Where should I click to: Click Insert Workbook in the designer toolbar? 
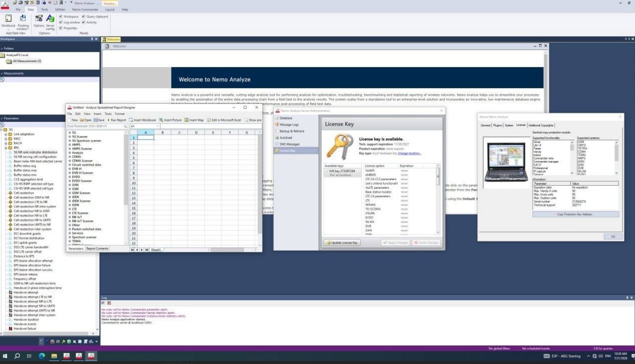pos(142,120)
